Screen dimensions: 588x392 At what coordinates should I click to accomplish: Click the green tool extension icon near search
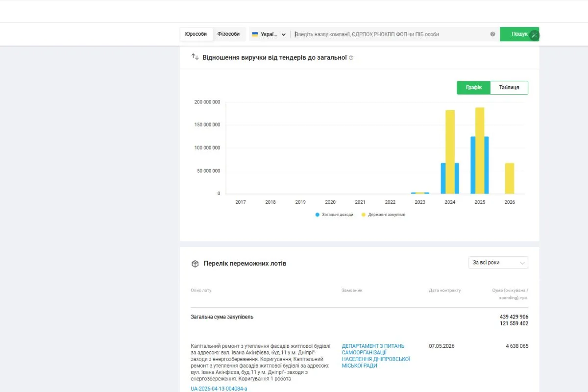click(x=534, y=35)
